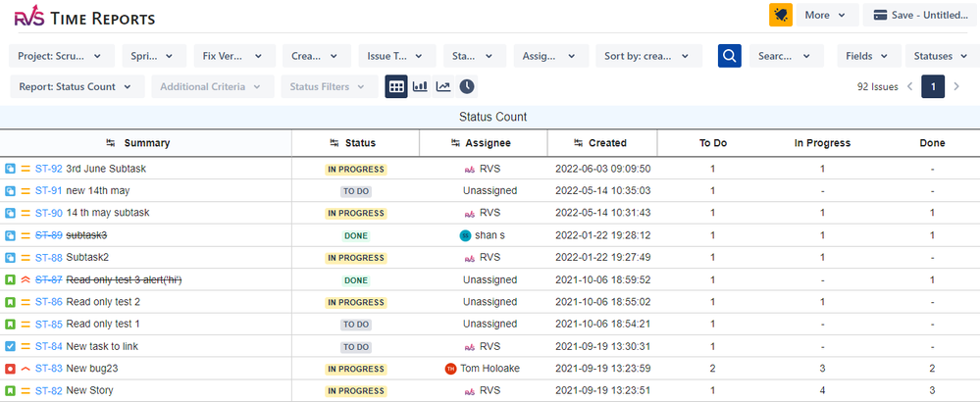Open issue link ST-85
Screen dimensions: 980x402
49,324
